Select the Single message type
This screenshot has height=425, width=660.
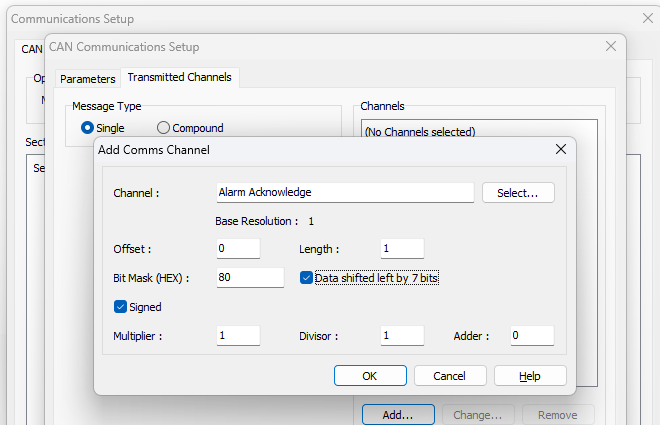(x=87, y=128)
